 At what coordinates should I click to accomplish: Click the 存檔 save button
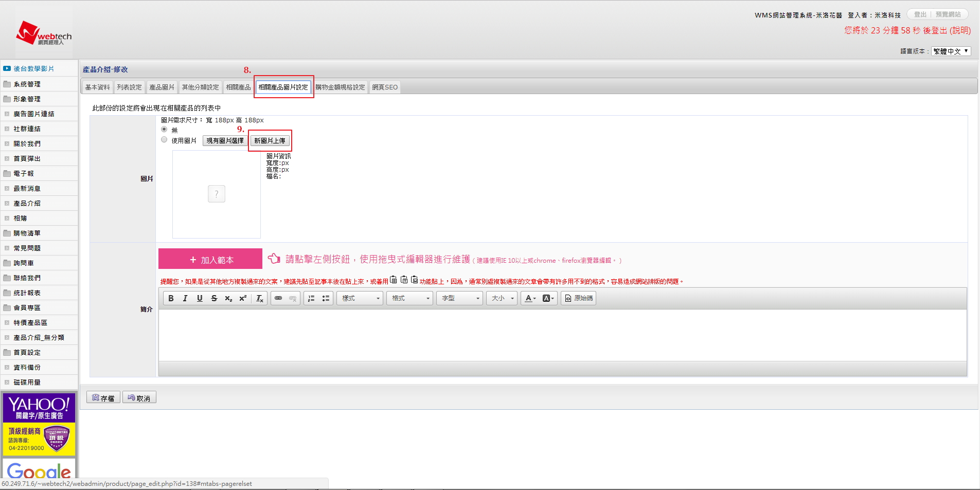[x=103, y=398]
